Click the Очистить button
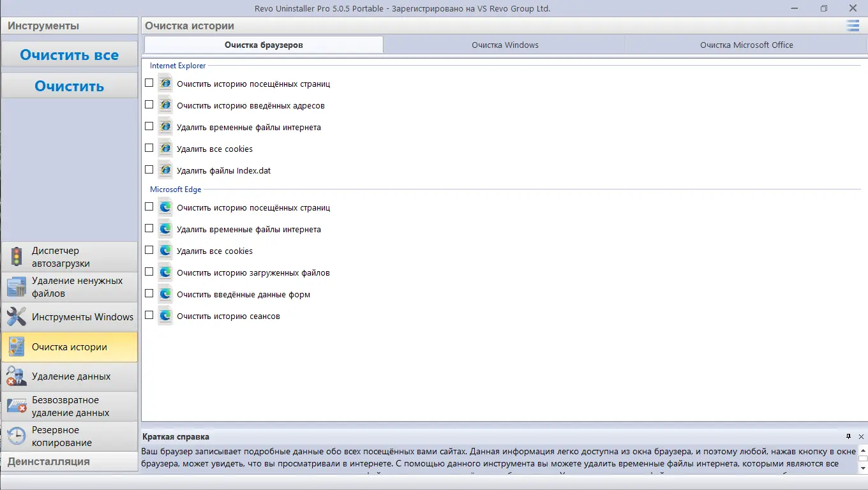 tap(70, 85)
